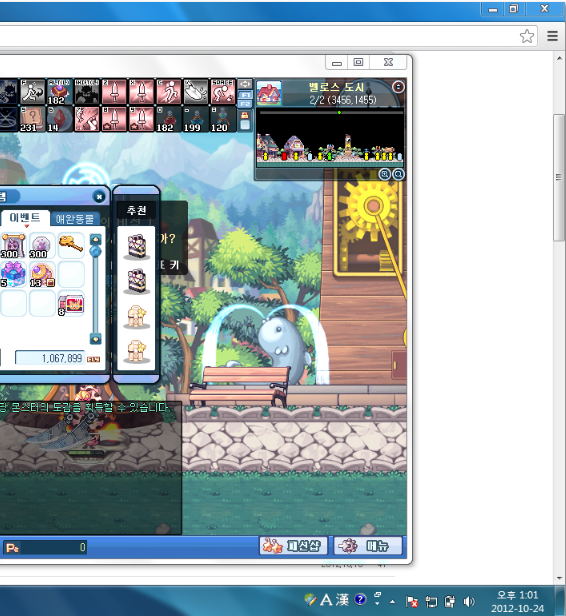The width and height of the screenshot is (566, 616).
Task: Open the cash shop button with stars
Action: [293, 546]
